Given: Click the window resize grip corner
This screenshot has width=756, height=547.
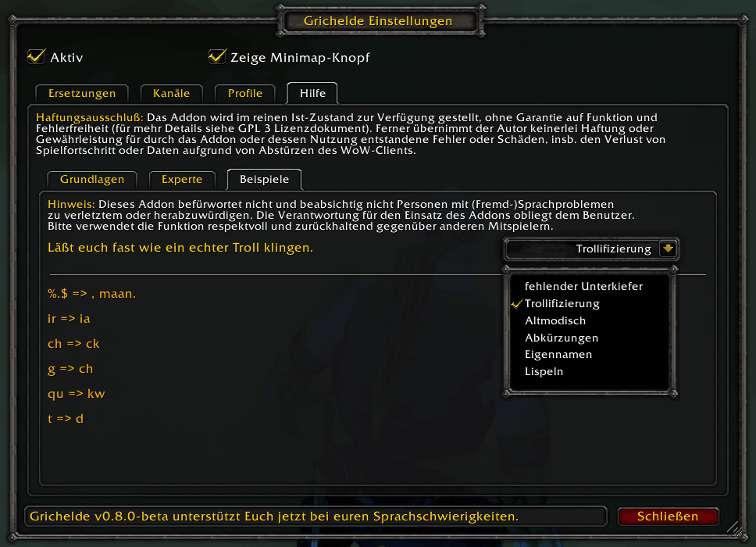Looking at the screenshot, I should (736, 529).
